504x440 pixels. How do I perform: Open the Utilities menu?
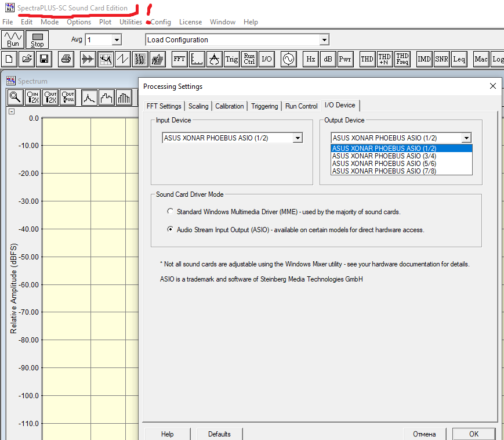[130, 22]
